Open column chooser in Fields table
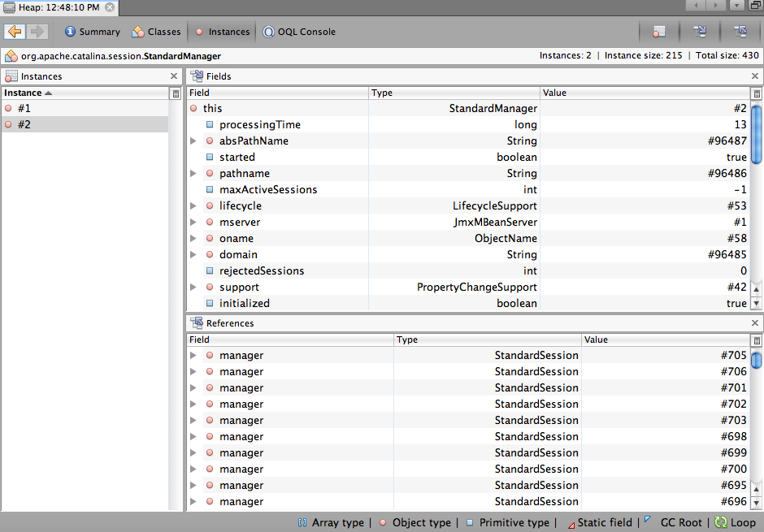Screen dimensions: 764x532 point(756,93)
